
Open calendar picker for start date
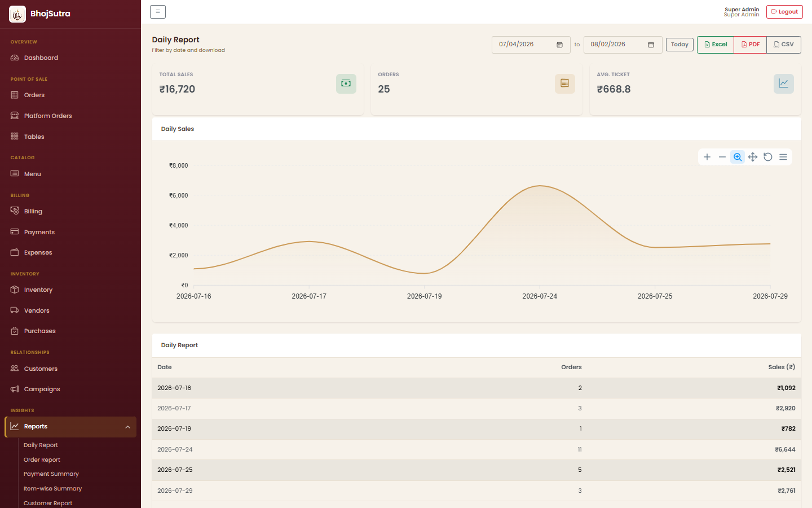(x=560, y=45)
